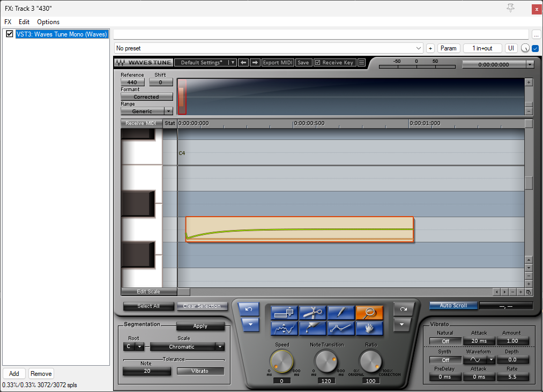
Task: Toggle Synth vibrato Off button
Action: click(445, 360)
